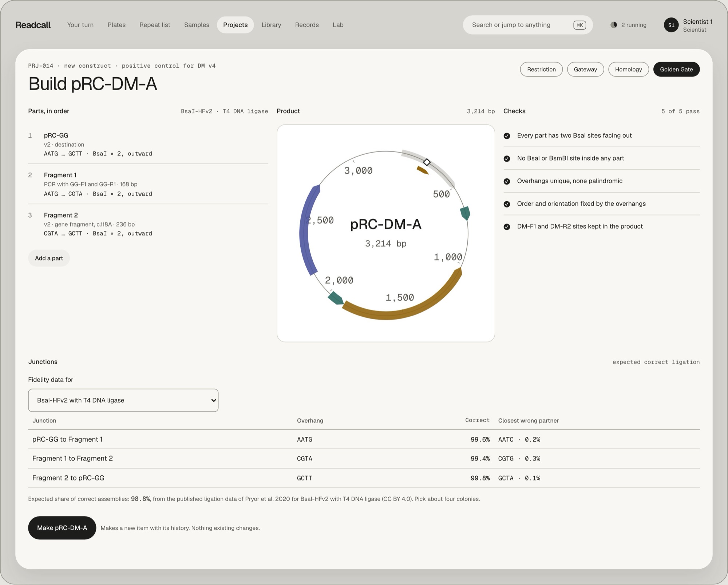Click check icon for BsaI sites facing out

(507, 136)
